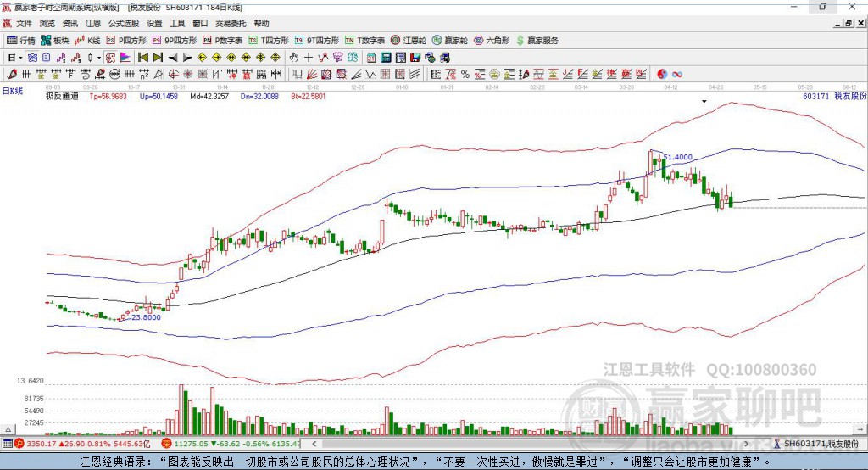Click the 极反通道 indicator label
Screen dimensions: 868x470
(62, 96)
